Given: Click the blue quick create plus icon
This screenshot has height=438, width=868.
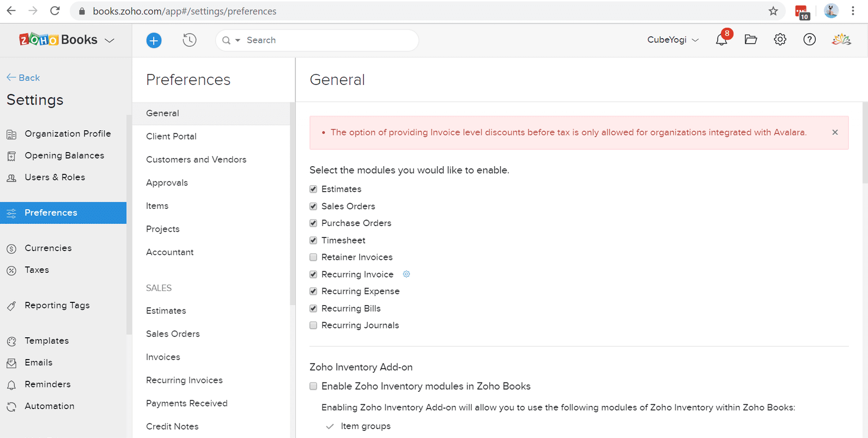Looking at the screenshot, I should pos(154,40).
